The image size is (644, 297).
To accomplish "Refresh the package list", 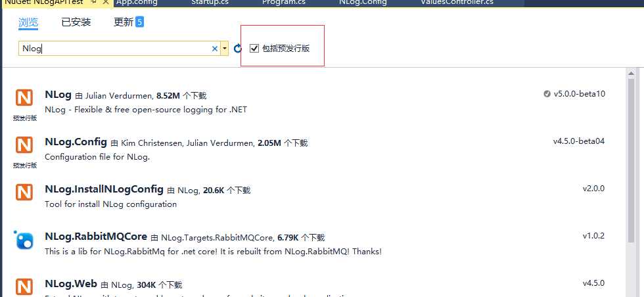I will [237, 49].
